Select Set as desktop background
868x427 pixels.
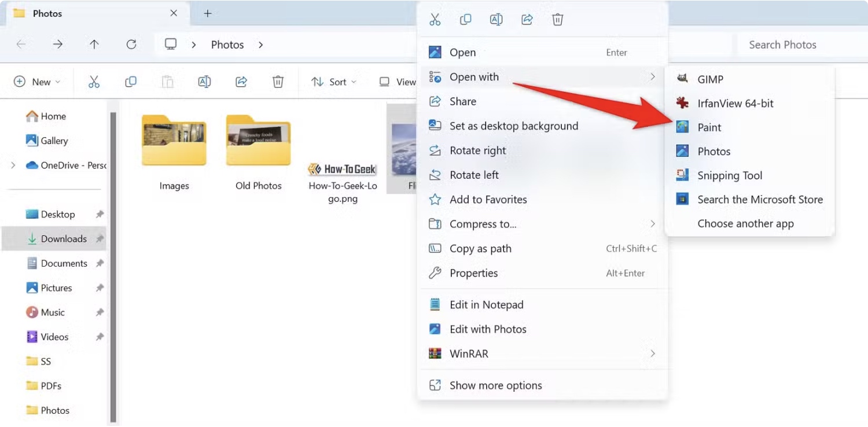[x=542, y=126]
